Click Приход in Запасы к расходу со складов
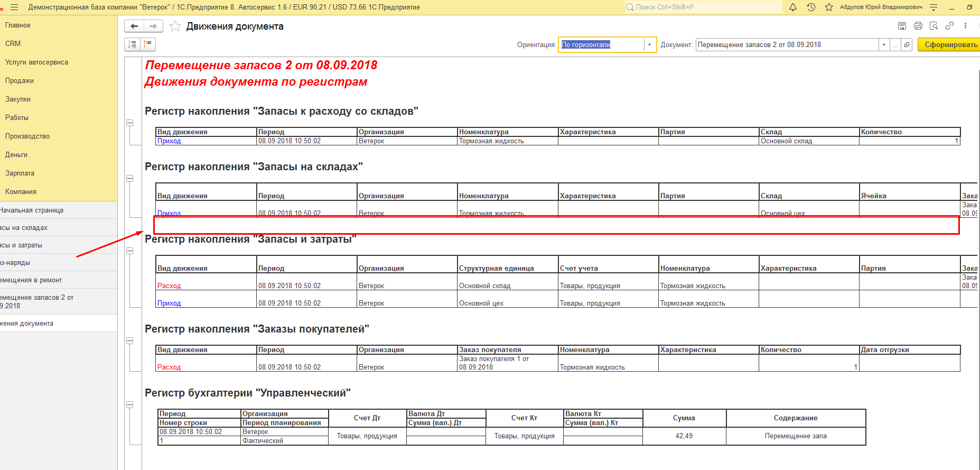The width and height of the screenshot is (980, 470). point(169,141)
